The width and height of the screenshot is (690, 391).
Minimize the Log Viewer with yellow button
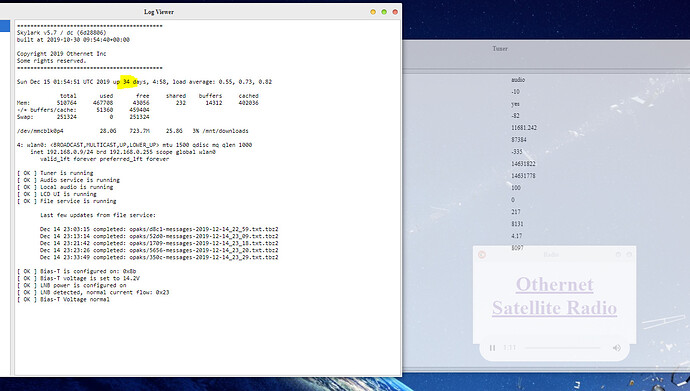point(373,12)
